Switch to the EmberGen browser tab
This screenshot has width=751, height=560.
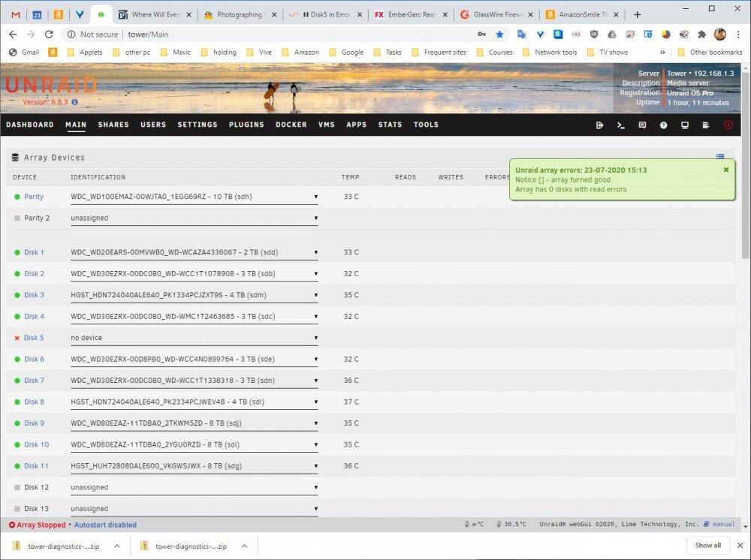click(x=411, y=14)
